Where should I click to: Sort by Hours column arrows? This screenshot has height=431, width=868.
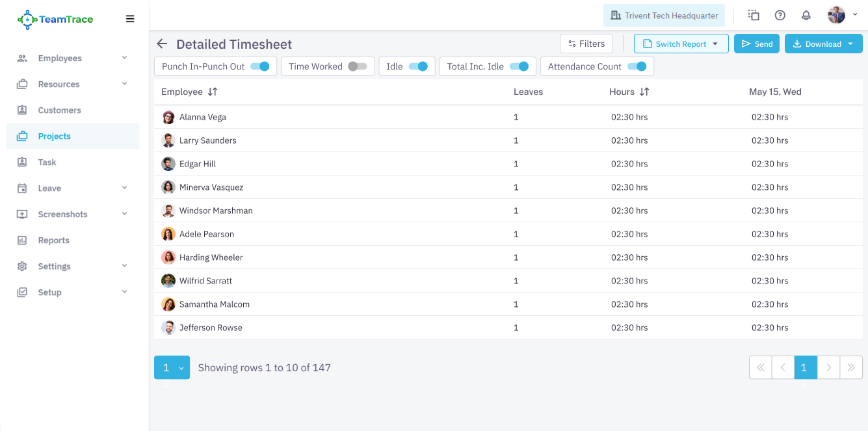644,92
